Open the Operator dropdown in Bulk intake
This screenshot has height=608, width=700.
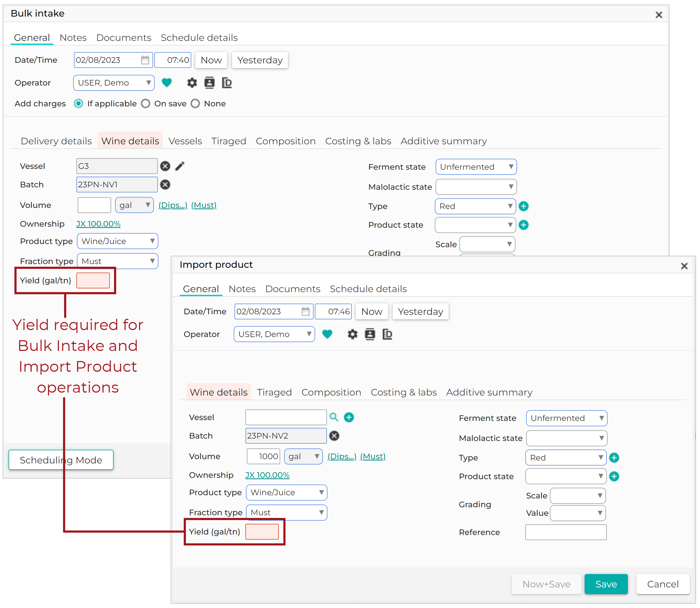114,83
